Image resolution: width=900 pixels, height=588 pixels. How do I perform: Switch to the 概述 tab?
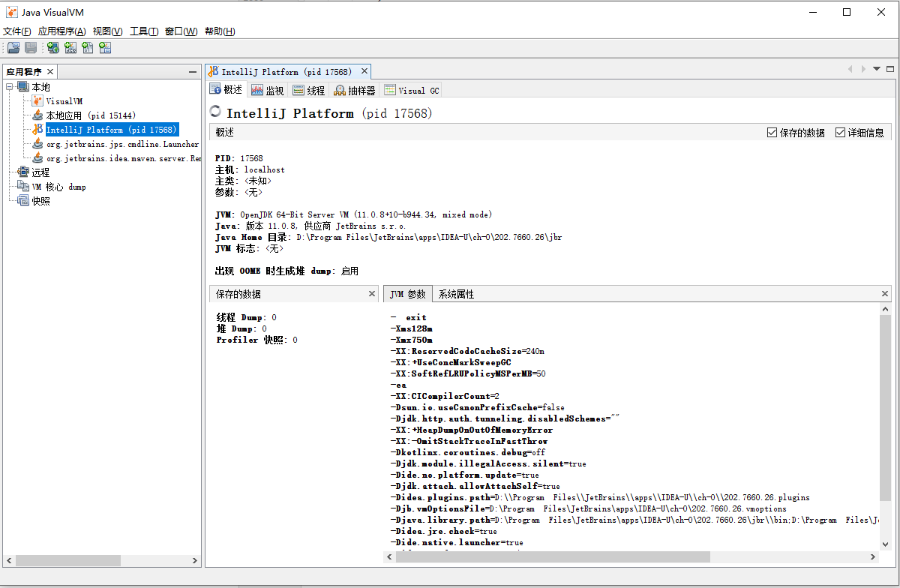tap(226, 90)
